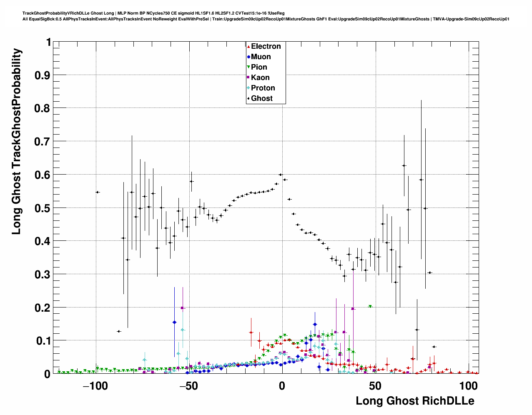The image size is (532, 415).
Task: Click the leftmost Ghost data point near 0.55
Action: pyautogui.click(x=98, y=192)
